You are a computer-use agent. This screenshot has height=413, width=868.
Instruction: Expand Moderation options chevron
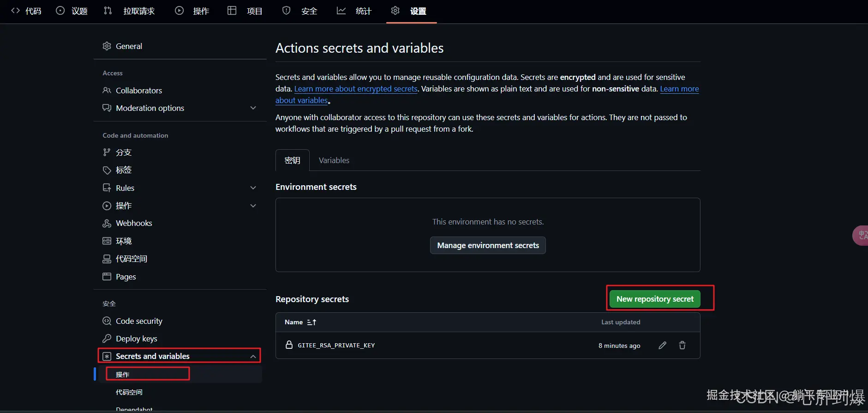pos(253,108)
